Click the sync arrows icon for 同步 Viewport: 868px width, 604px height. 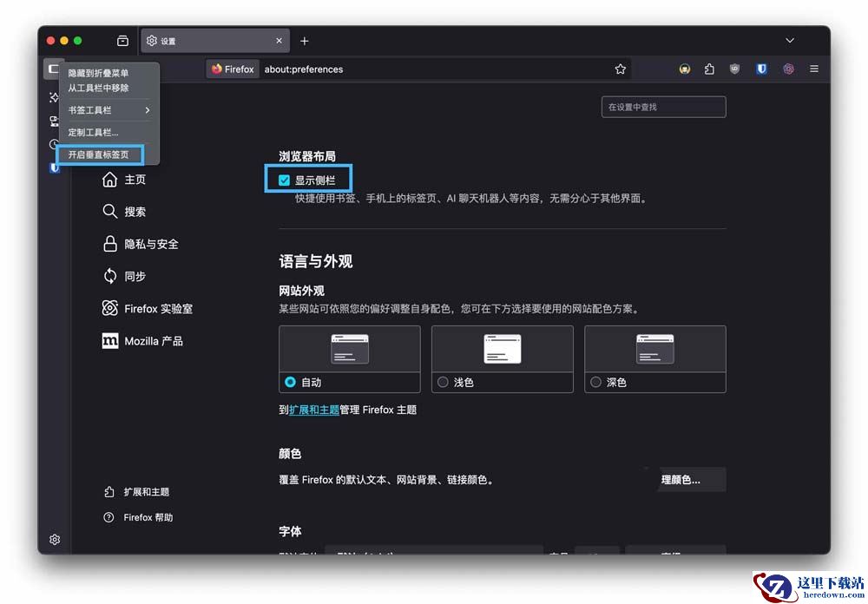109,276
